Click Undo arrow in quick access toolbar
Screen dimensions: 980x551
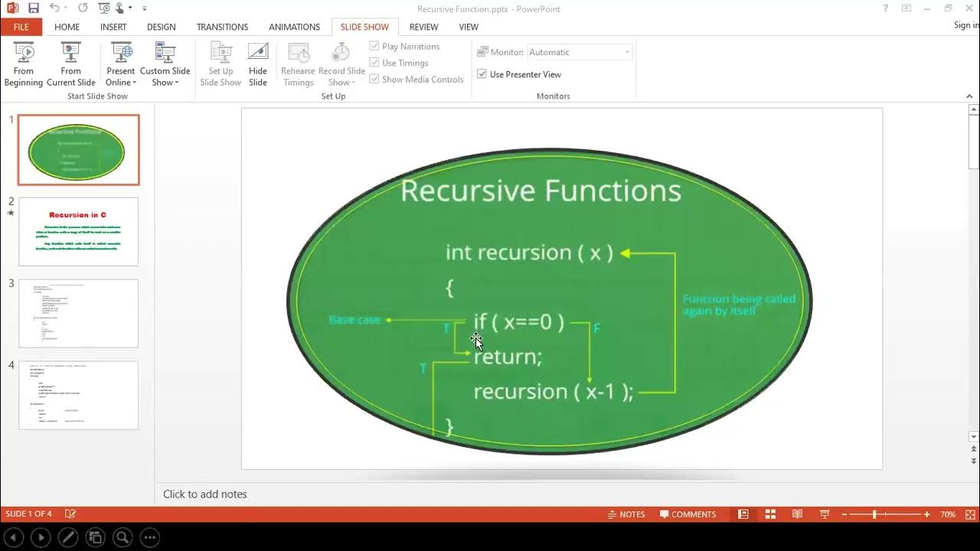click(x=54, y=8)
